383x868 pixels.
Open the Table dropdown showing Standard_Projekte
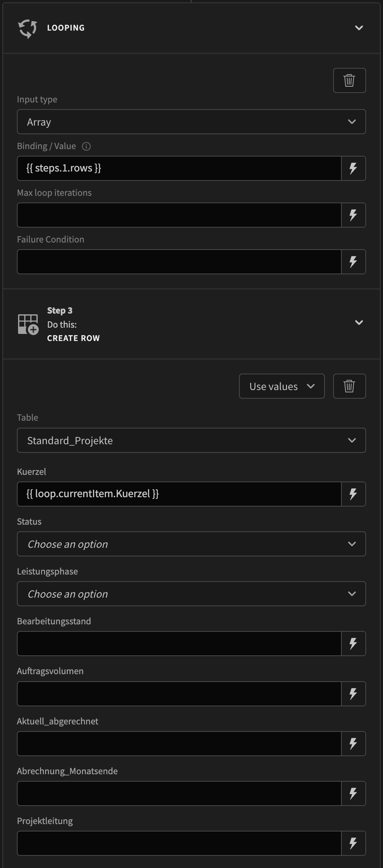191,440
